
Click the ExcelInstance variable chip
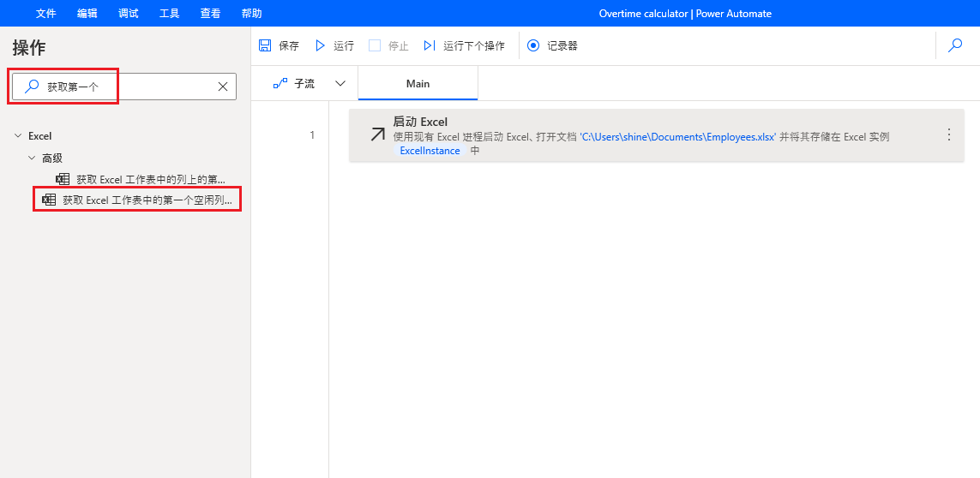coord(430,151)
